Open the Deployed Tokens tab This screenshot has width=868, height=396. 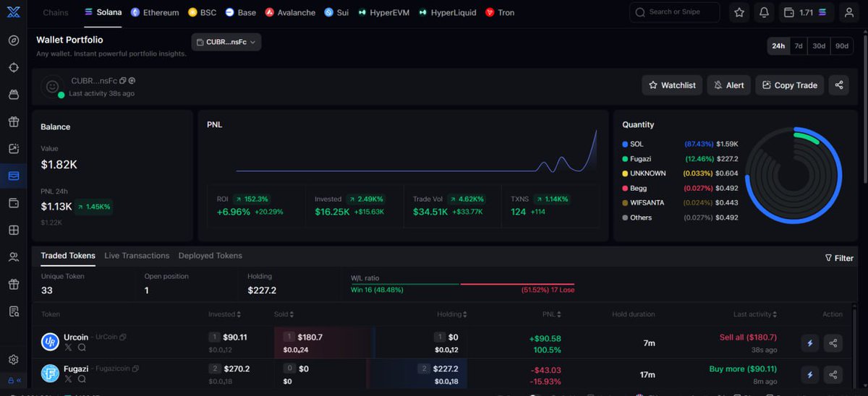tap(210, 256)
